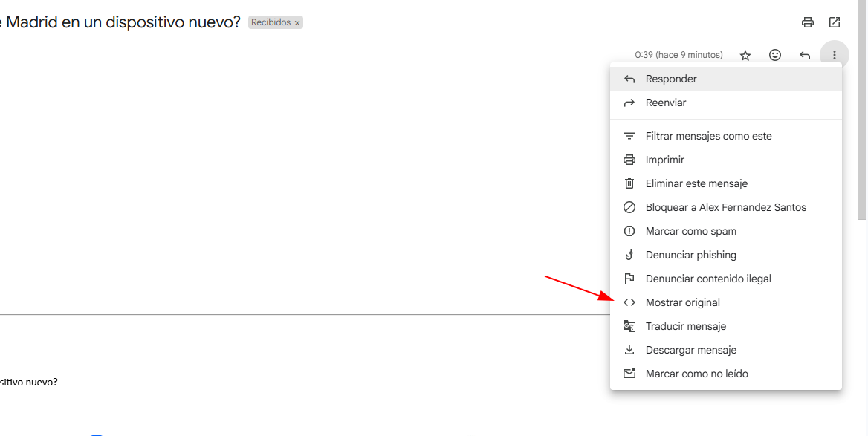Choose Descargar mensaje
This screenshot has height=436, width=868.
(726, 351)
